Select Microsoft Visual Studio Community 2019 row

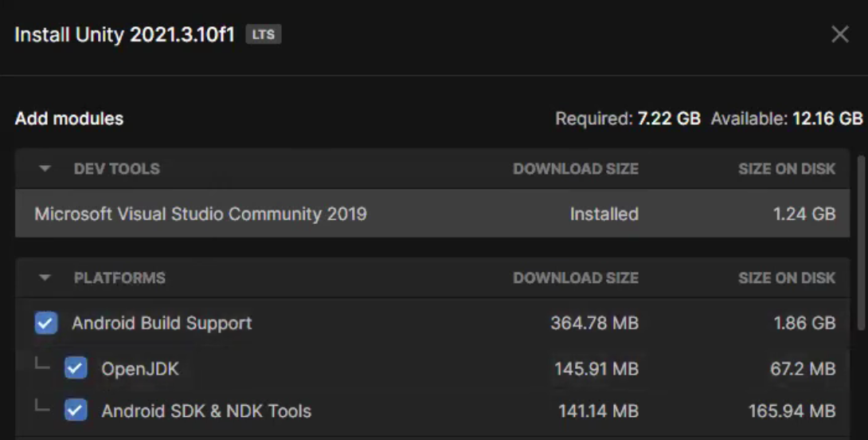[432, 214]
